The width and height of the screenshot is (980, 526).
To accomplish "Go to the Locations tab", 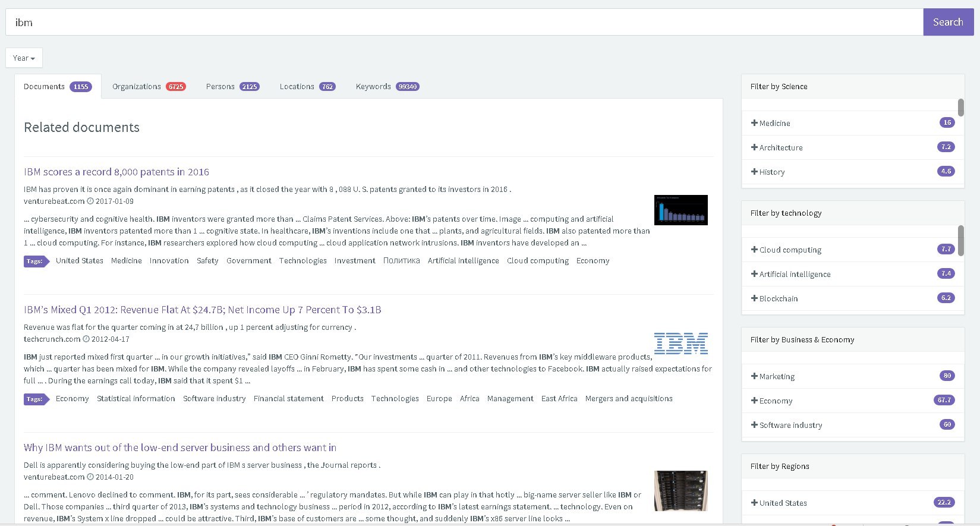I will (307, 86).
